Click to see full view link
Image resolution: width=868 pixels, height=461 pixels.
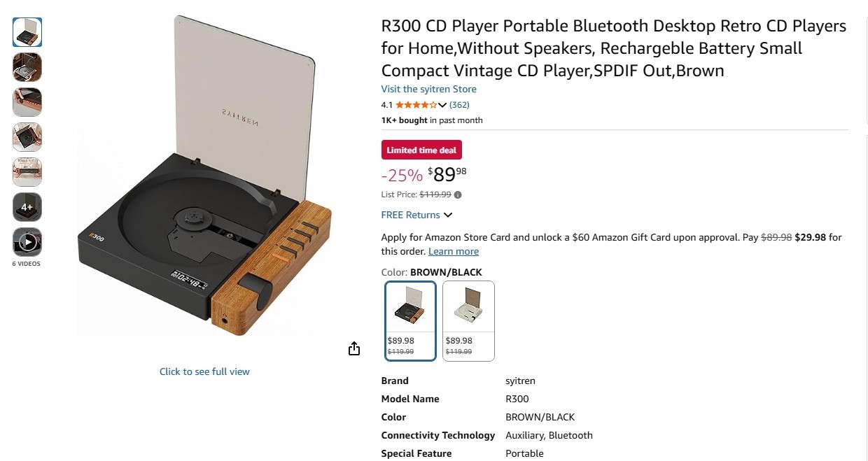click(x=204, y=371)
